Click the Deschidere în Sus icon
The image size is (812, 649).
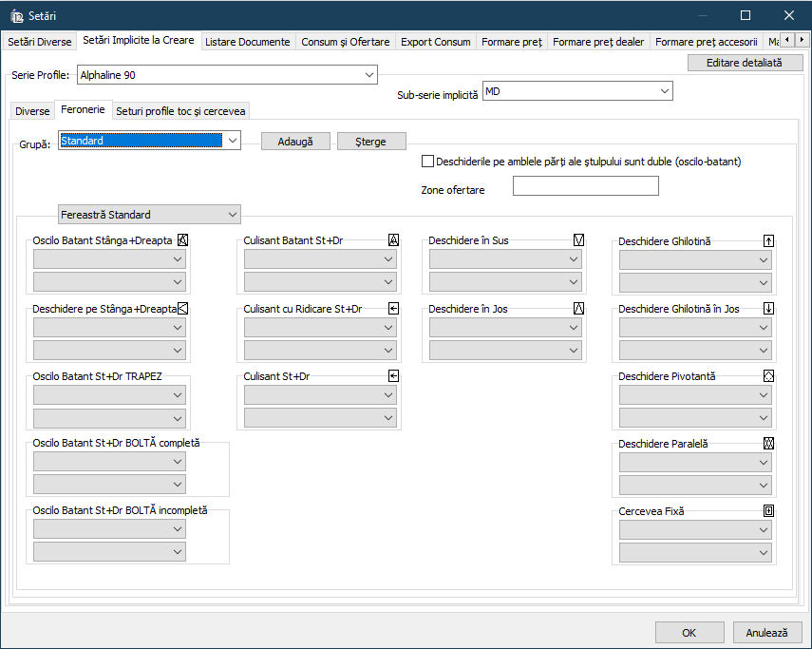[x=578, y=240]
